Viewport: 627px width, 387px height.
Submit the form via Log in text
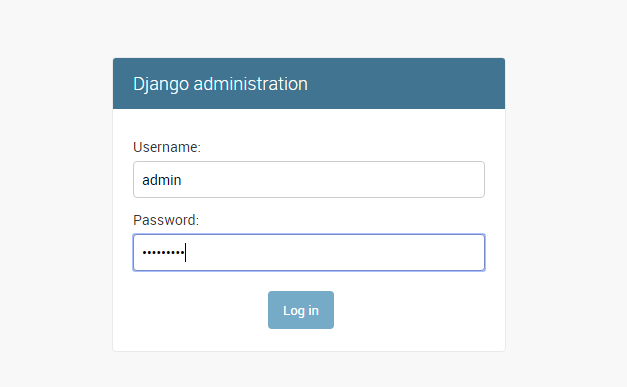click(x=301, y=310)
